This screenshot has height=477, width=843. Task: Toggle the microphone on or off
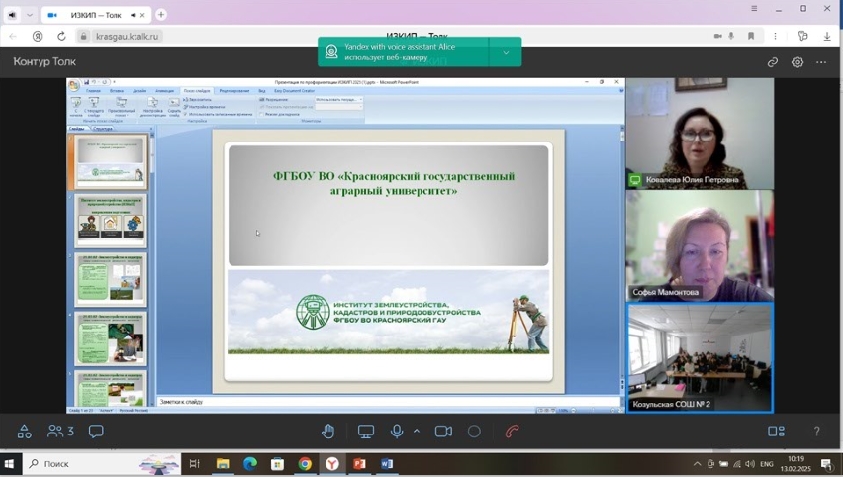click(x=397, y=431)
